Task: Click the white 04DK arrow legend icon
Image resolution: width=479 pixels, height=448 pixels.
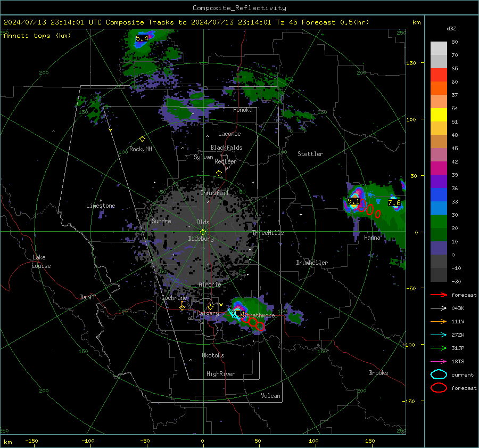Action: click(x=439, y=308)
